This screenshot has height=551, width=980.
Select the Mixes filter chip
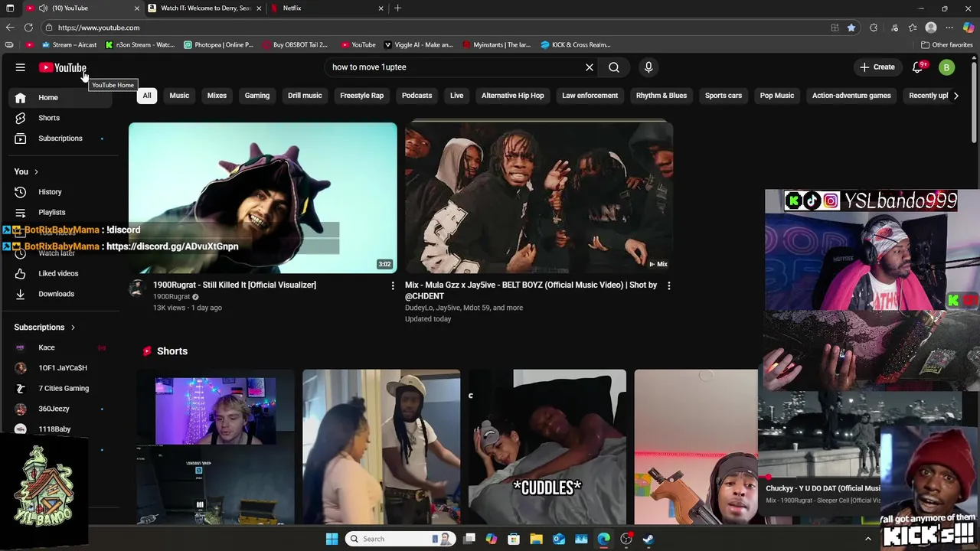pos(217,96)
